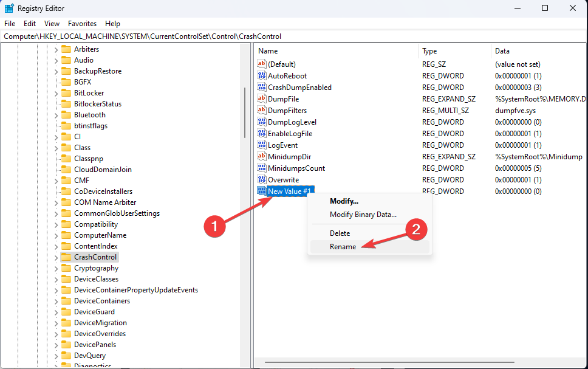588x369 pixels.
Task: Click the EnableLogFile DWORD value icon
Action: (261, 133)
